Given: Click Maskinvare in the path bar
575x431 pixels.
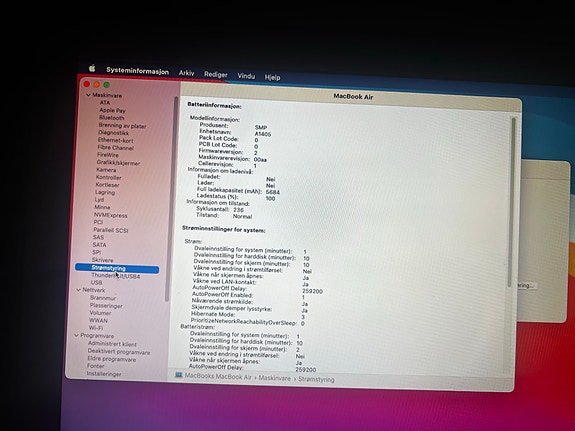Looking at the screenshot, I should point(274,378).
